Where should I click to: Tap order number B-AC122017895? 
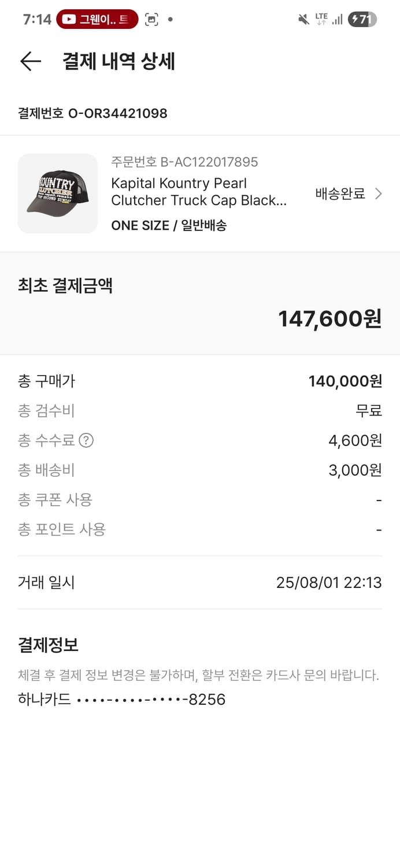point(184,162)
